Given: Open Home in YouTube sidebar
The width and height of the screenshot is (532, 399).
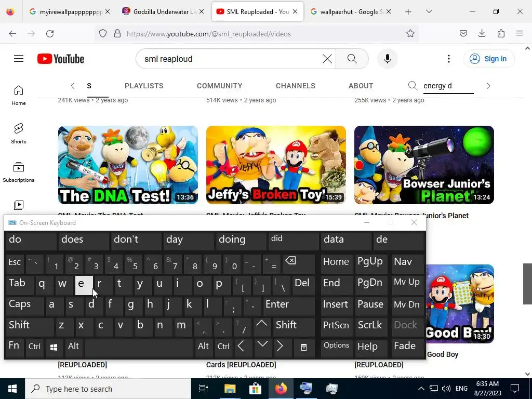Looking at the screenshot, I should click(x=19, y=96).
